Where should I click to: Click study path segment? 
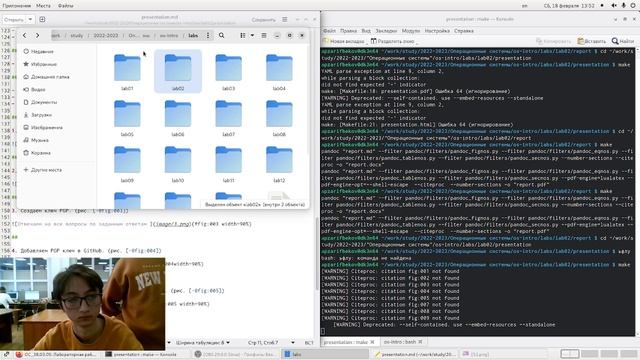(x=76, y=36)
